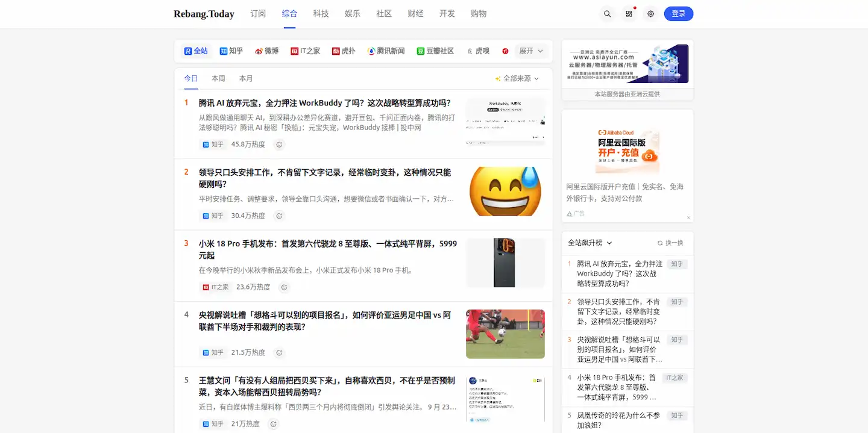Open the 全部来源 dropdown
Viewport: 868px width, 433px height.
[517, 78]
